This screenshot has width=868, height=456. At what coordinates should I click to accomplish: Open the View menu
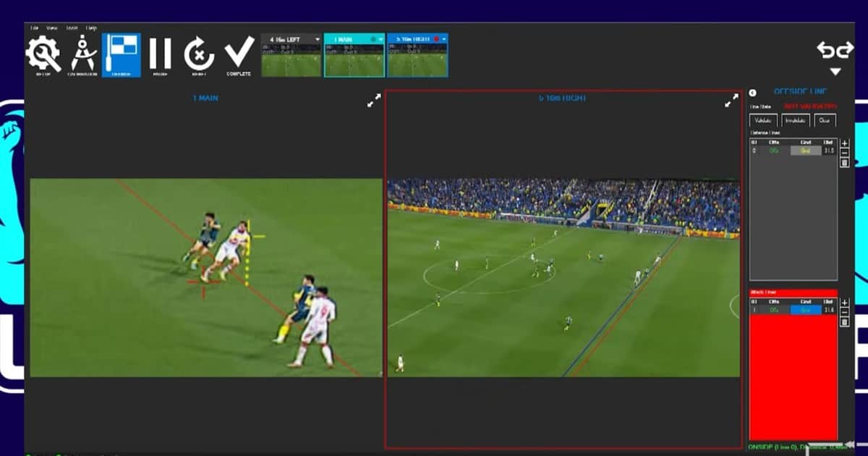coord(52,28)
